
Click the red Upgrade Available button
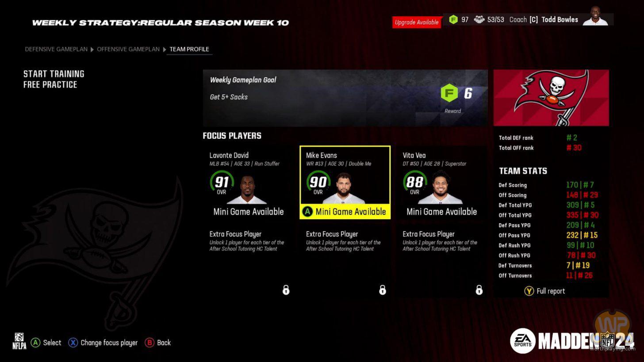click(x=417, y=22)
